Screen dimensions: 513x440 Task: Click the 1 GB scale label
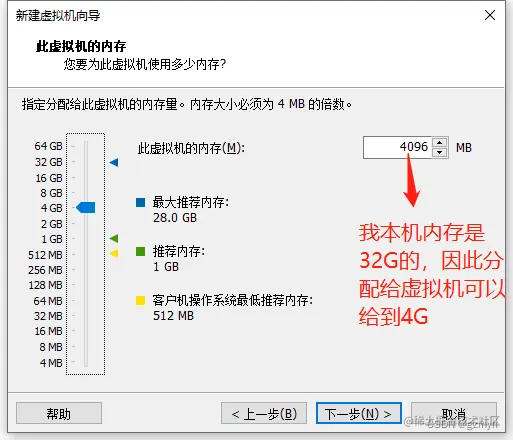(x=52, y=239)
